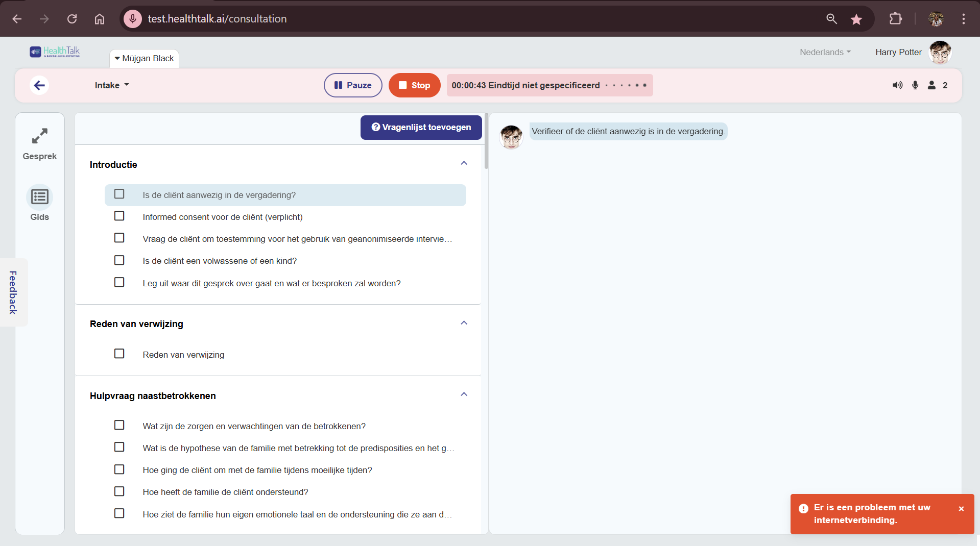Viewport: 980px width, 546px height.
Task: Click the Gesprek expand icon in sidebar
Action: (39, 136)
